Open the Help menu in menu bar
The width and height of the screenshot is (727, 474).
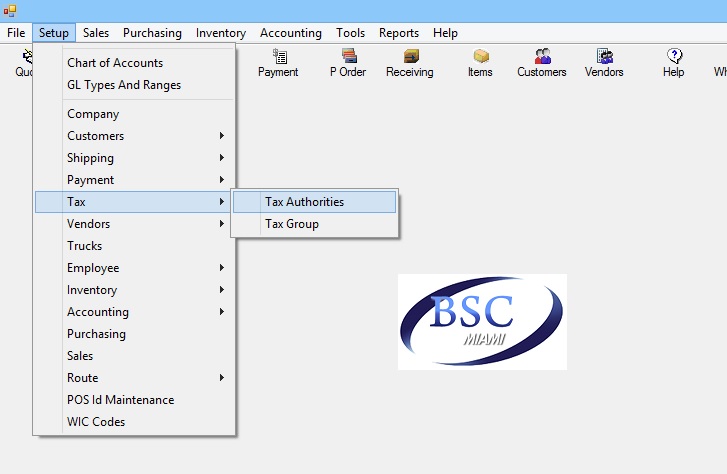(x=445, y=33)
